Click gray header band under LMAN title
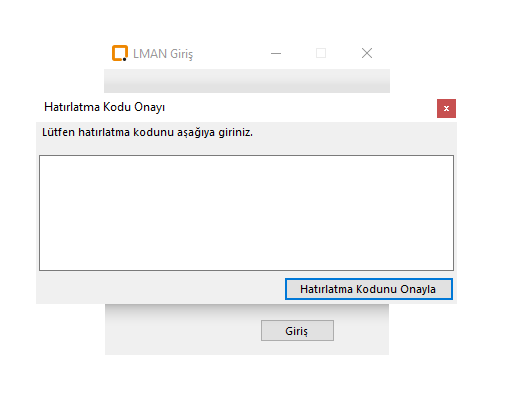Screen dimensions: 506x405 point(247,81)
